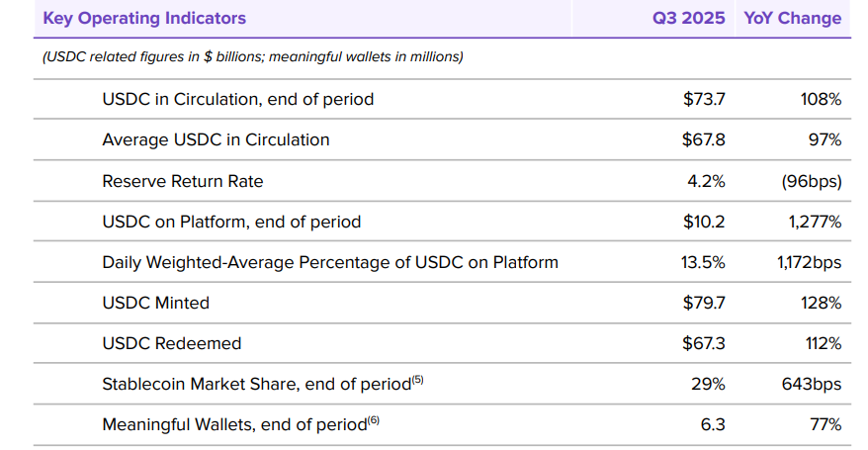Click footnote (5) beside Stablecoin Market Share
The width and height of the screenshot is (868, 450).
click(417, 380)
